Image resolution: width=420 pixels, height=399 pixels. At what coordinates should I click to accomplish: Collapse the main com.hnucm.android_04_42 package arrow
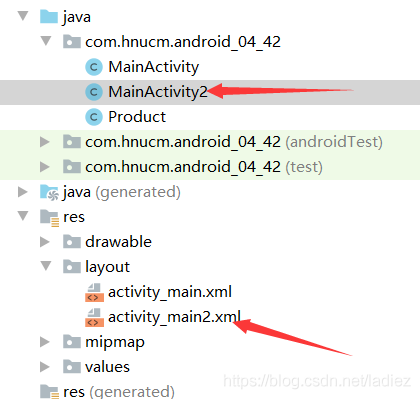point(46,41)
